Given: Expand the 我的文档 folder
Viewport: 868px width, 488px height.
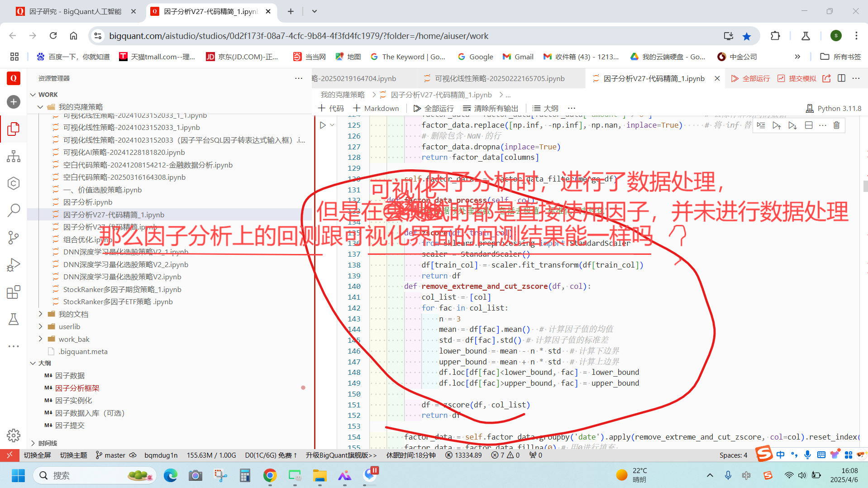Looking at the screenshot, I should (x=73, y=314).
